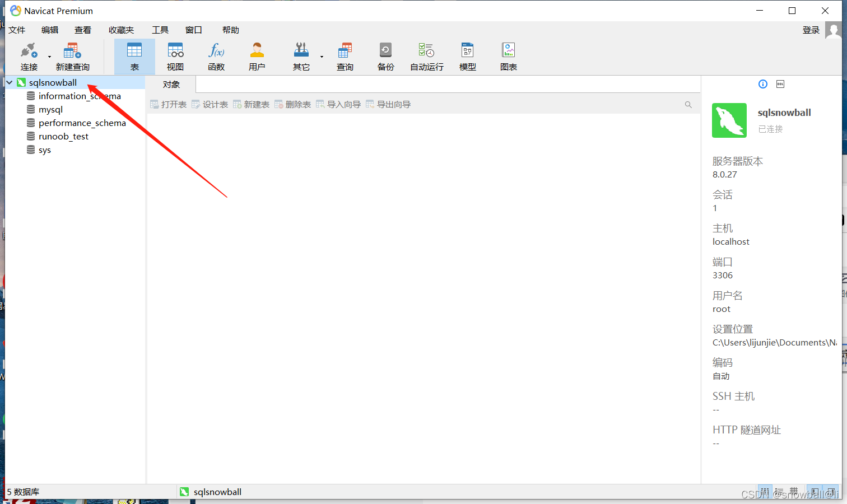Screen dimensions: 847x504
Task: Open the 图表 (Charts) section
Action: click(x=509, y=57)
